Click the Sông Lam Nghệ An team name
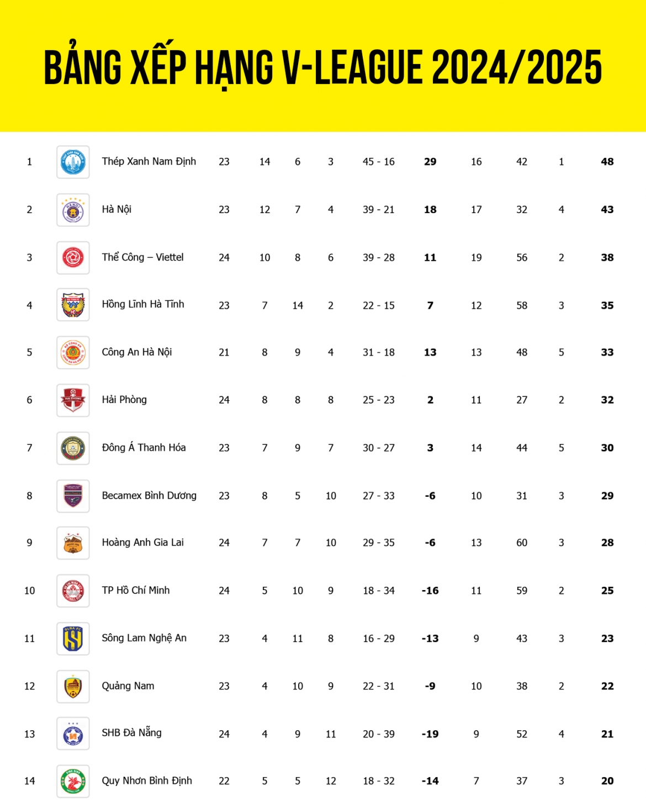 click(x=144, y=638)
